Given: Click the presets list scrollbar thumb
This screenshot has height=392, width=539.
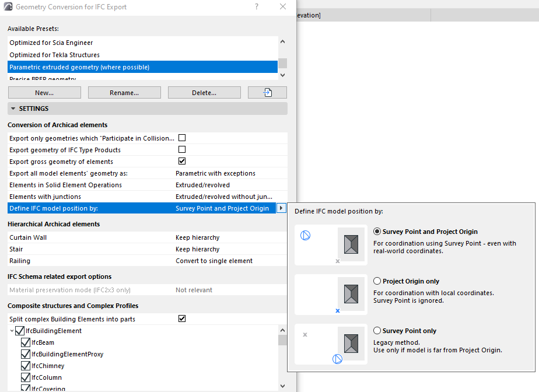Looking at the screenshot, I should (282, 63).
